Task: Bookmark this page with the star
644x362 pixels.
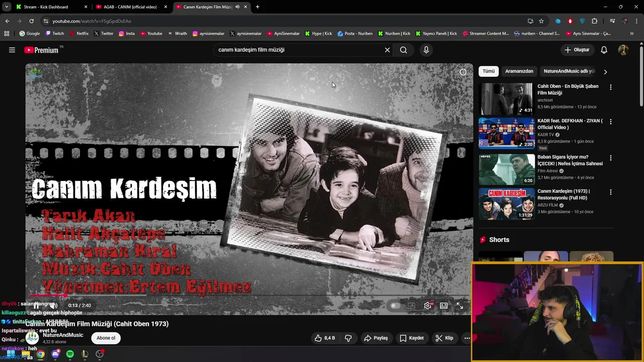Action: [x=541, y=21]
